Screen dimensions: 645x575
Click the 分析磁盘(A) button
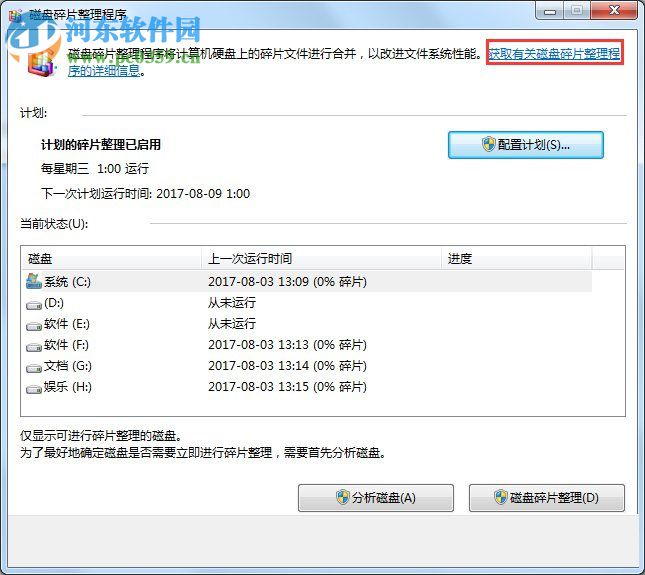[x=376, y=498]
